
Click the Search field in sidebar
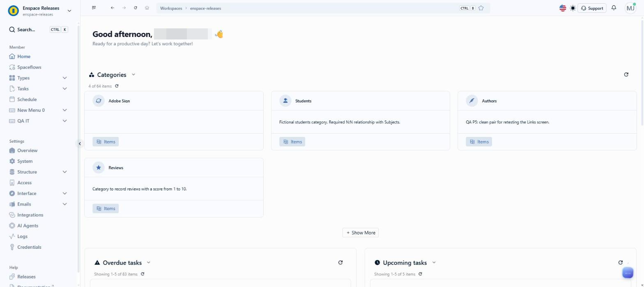click(x=38, y=30)
